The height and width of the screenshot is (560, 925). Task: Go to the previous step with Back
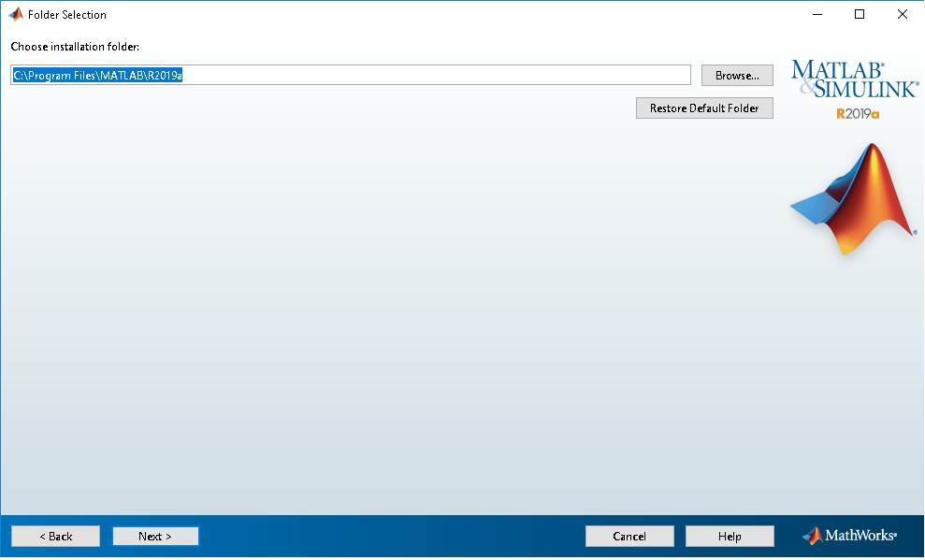pos(55,537)
